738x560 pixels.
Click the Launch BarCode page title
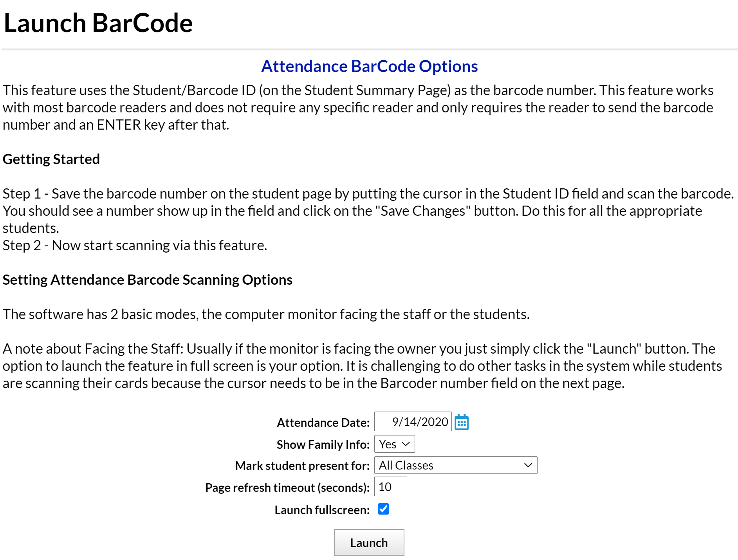[98, 23]
